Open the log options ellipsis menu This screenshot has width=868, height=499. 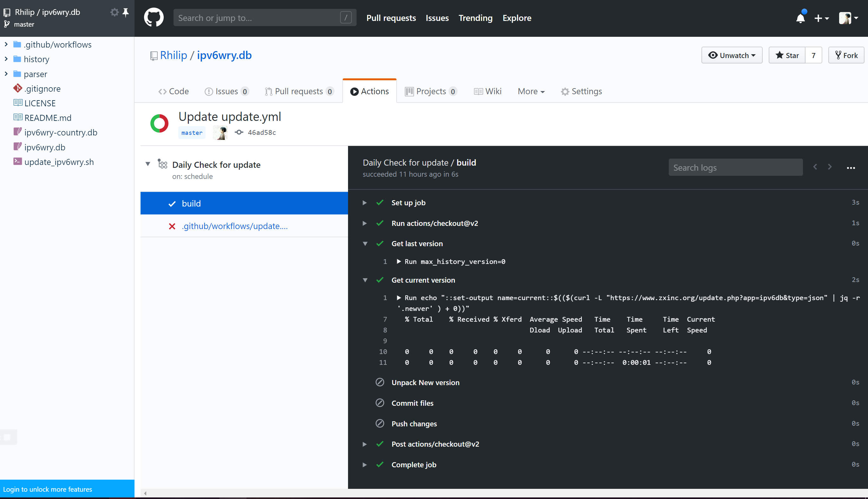pyautogui.click(x=851, y=168)
